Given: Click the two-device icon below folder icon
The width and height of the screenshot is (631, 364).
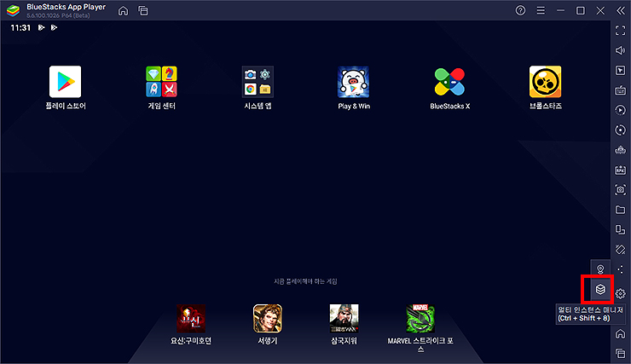Looking at the screenshot, I should 620,229.
